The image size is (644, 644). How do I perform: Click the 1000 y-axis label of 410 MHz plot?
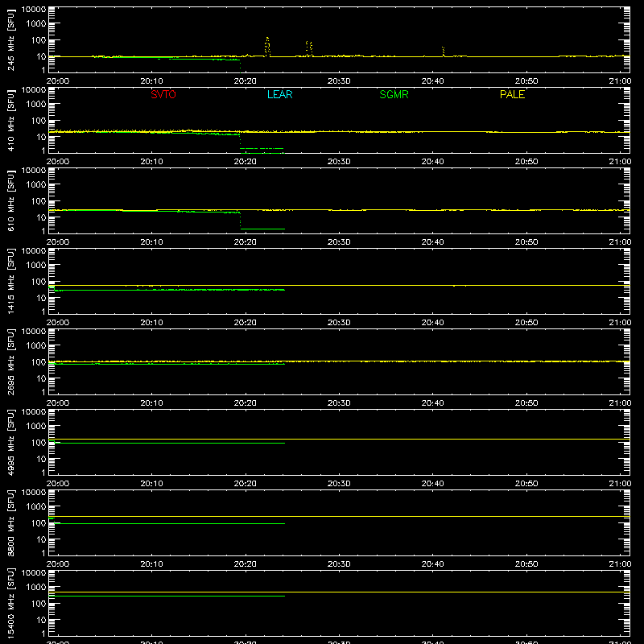point(36,105)
